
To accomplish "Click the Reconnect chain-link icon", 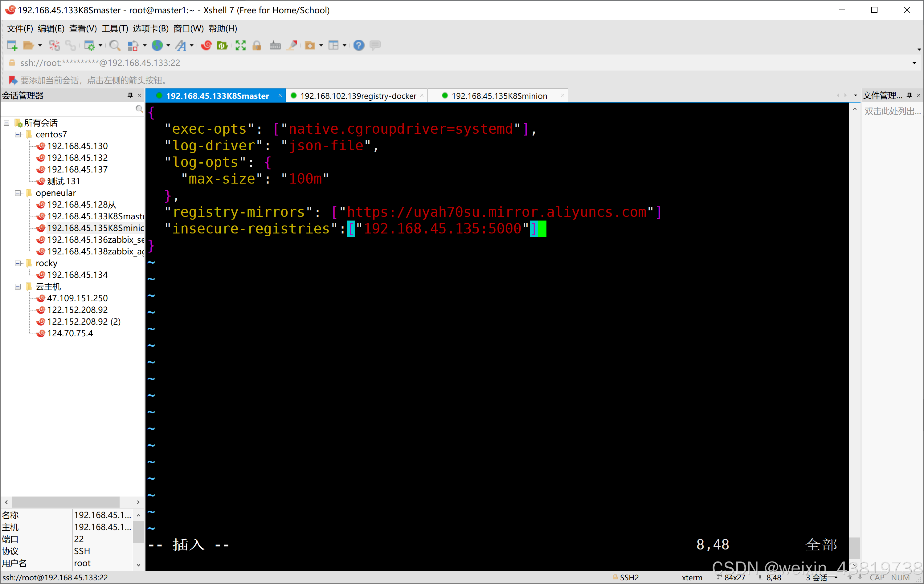I will click(x=71, y=45).
